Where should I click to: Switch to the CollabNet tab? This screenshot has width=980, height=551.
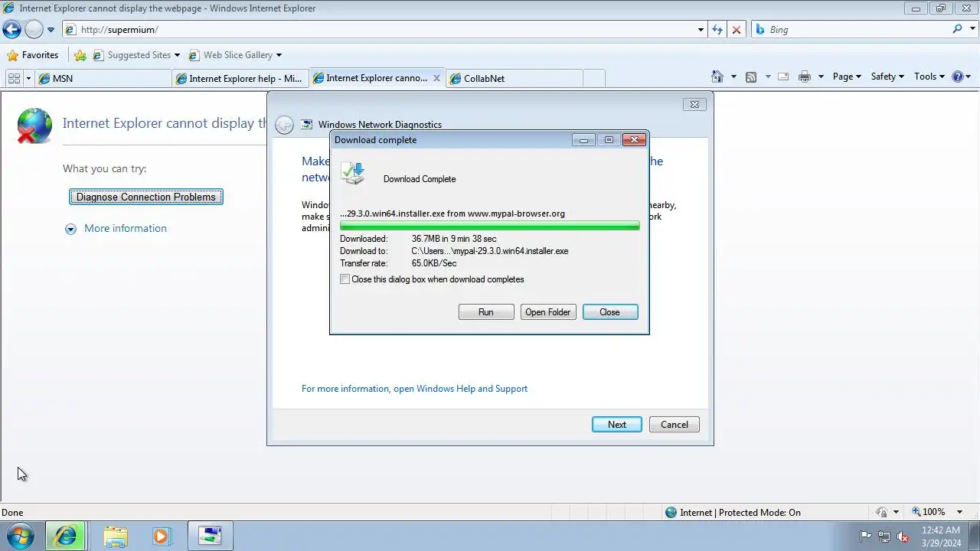[514, 78]
